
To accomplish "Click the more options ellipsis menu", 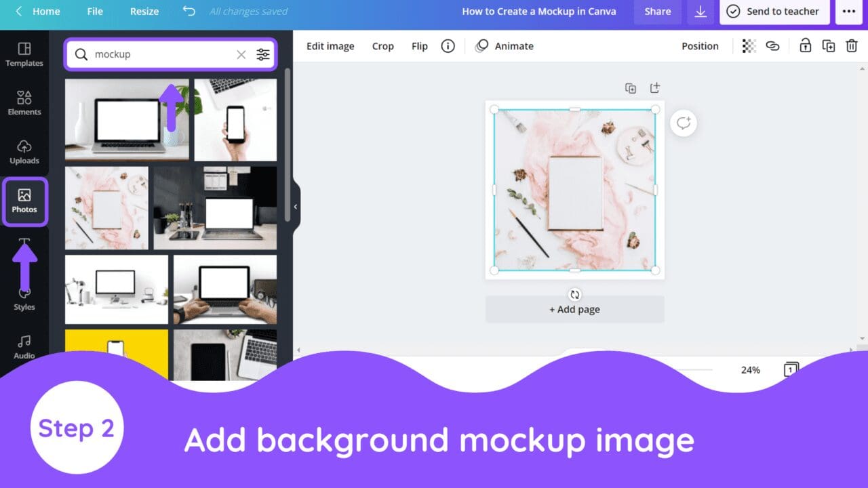I will click(849, 12).
